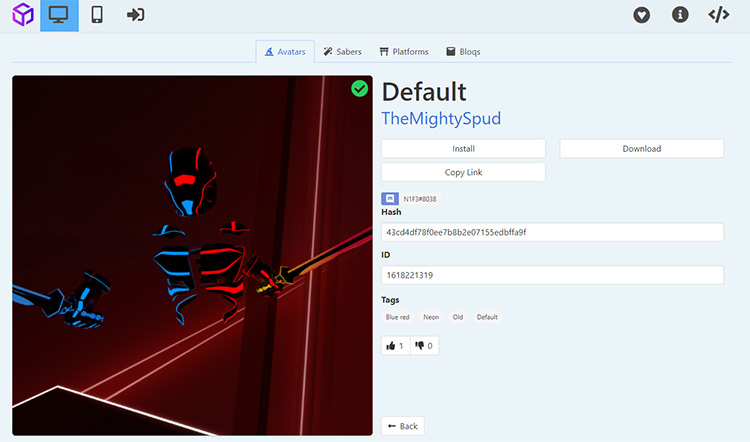Switch to the mobile Quest platform icon
Screen dimensions: 750x442
97,15
